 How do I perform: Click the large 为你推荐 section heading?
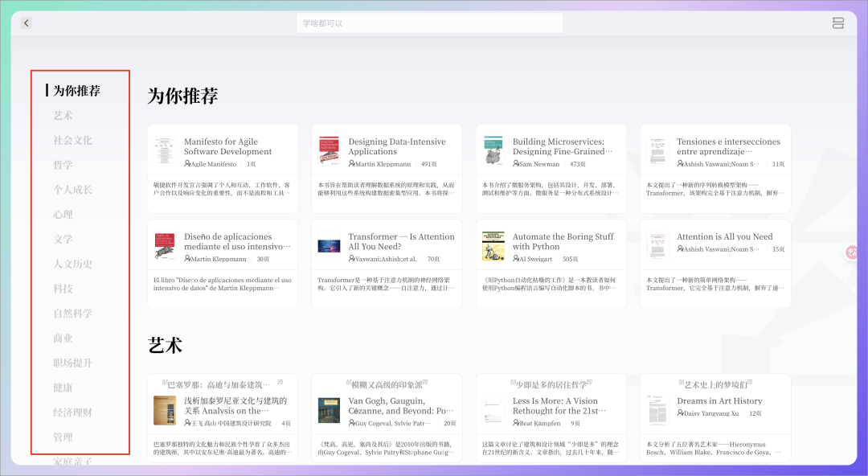tap(182, 96)
